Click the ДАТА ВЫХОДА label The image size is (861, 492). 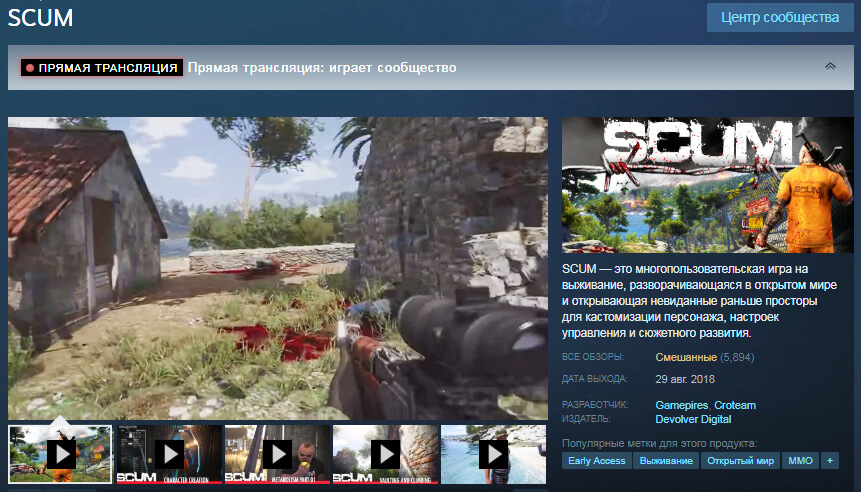click(x=594, y=379)
